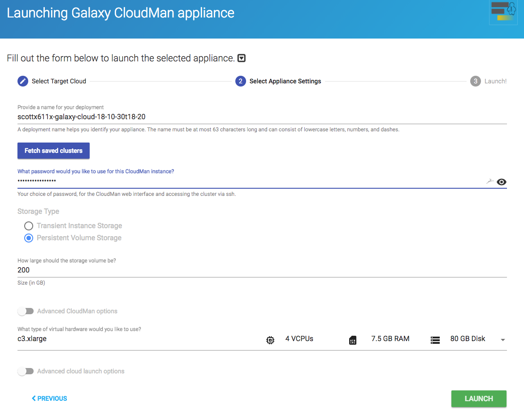
Task: Expand the description dropdown icon beside the heading
Action: (x=241, y=58)
